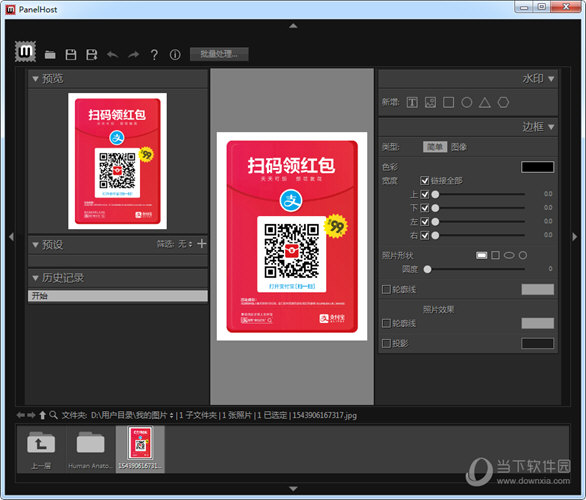Select the circle photo shape
This screenshot has width=586, height=500.
click(523, 255)
